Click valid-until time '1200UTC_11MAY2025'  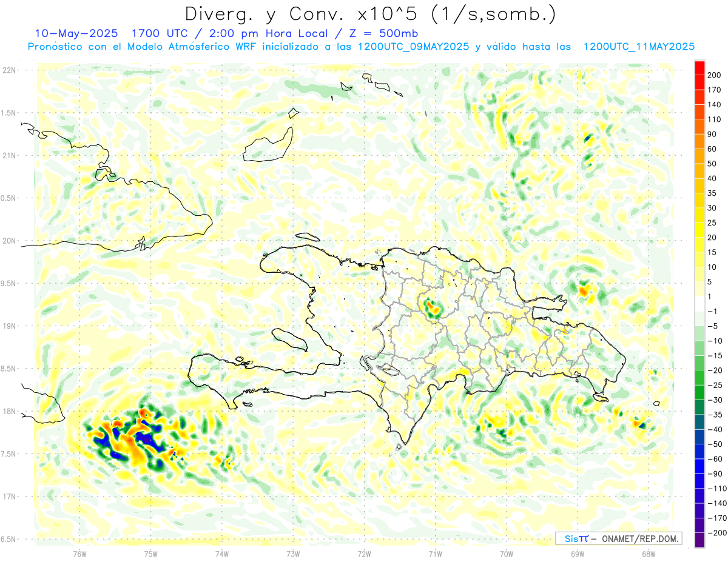[x=639, y=47]
